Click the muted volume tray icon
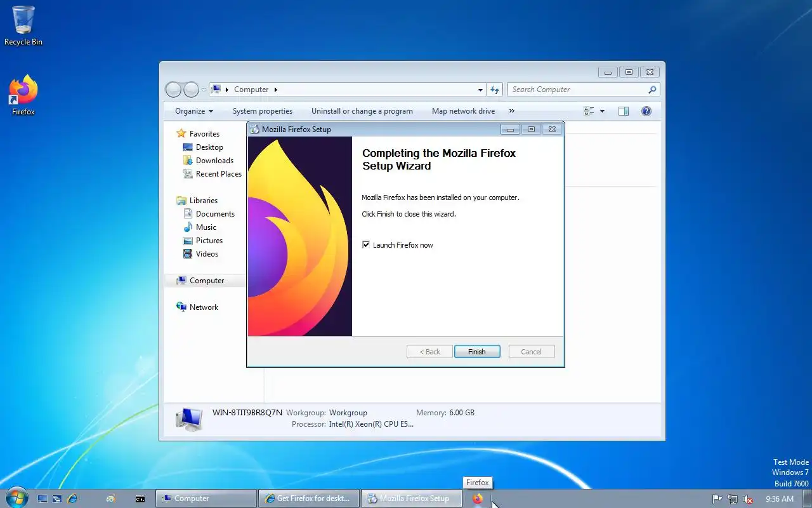 point(748,499)
